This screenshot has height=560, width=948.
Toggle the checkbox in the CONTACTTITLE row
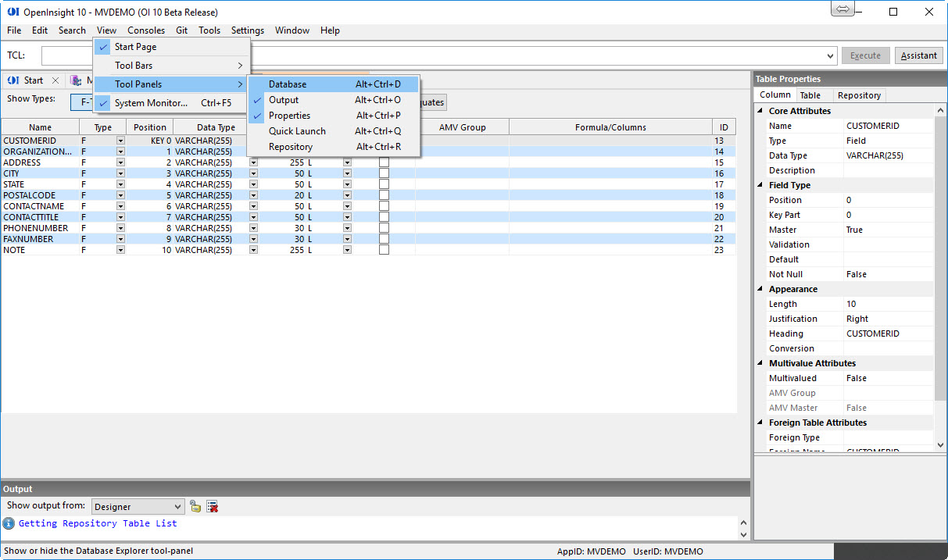coord(384,217)
